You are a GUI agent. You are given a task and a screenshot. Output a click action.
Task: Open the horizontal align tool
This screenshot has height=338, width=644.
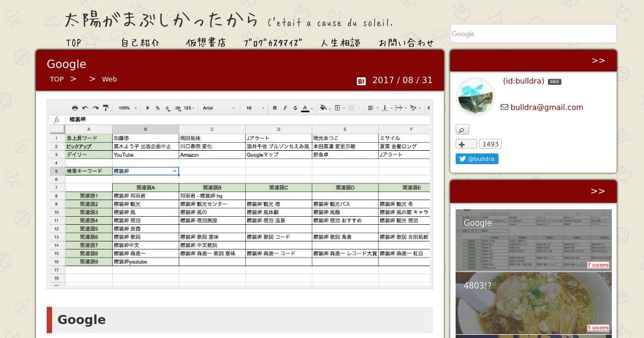[x=370, y=108]
